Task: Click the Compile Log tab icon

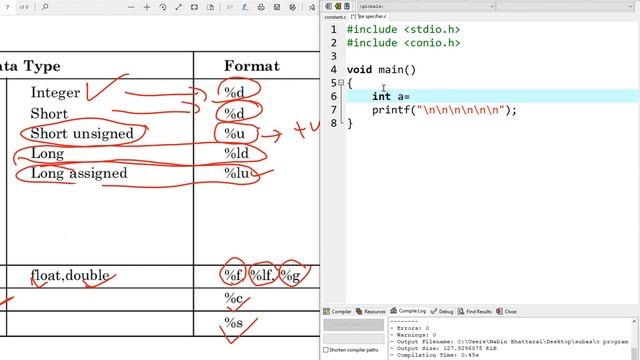Action: coord(393,311)
